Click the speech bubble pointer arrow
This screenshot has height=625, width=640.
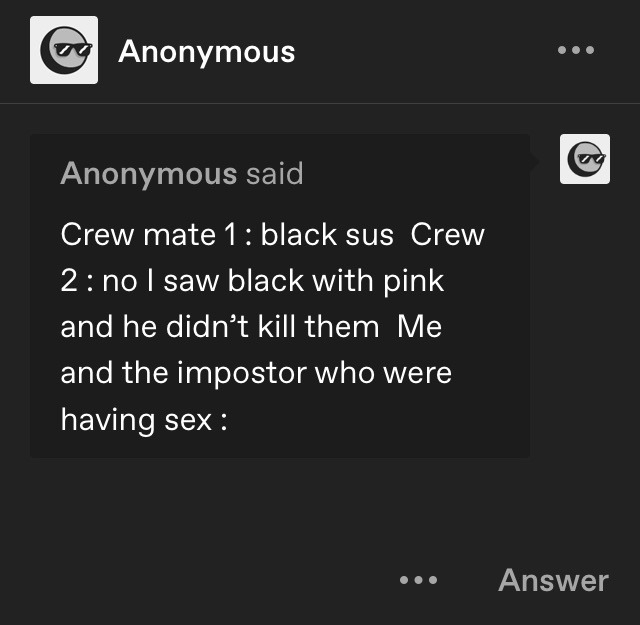click(534, 161)
